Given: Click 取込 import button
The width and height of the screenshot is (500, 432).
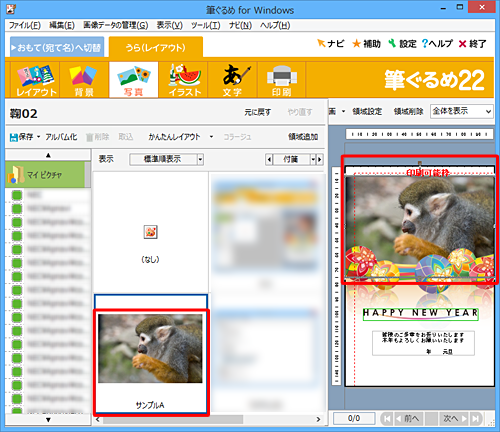Looking at the screenshot, I should 126,137.
